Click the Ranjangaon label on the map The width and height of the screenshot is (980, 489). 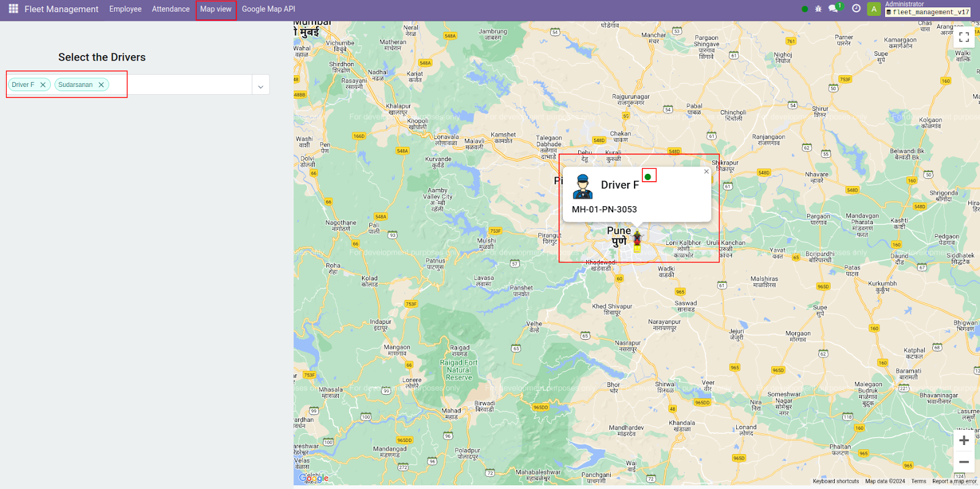point(769,140)
